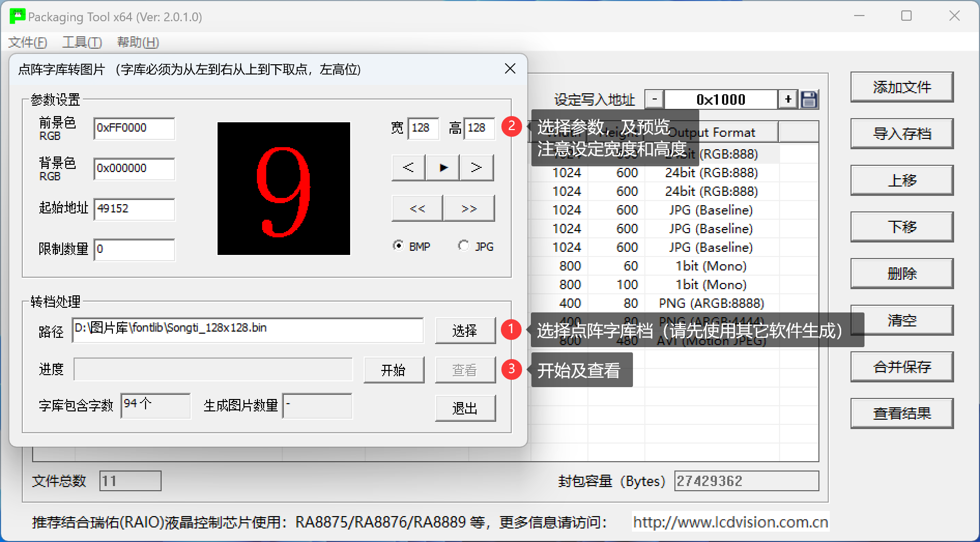The height and width of the screenshot is (542, 980).
Task: Click the 合并保存 button
Action: pyautogui.click(x=902, y=367)
